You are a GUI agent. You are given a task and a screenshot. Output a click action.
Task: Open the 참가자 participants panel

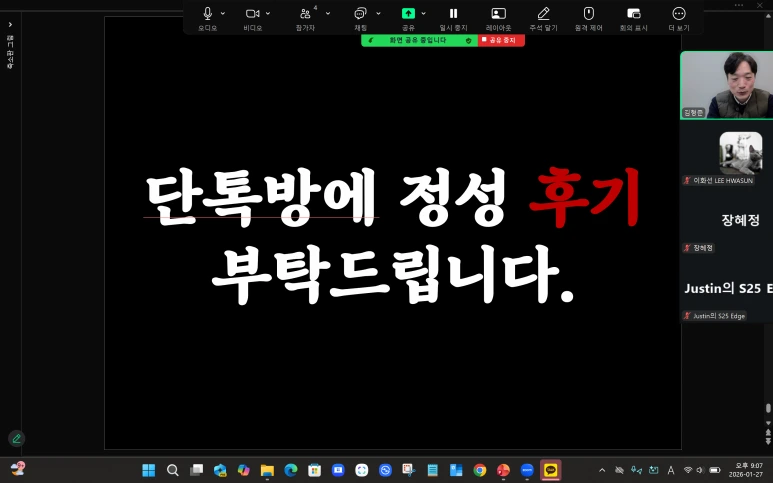tap(305, 13)
